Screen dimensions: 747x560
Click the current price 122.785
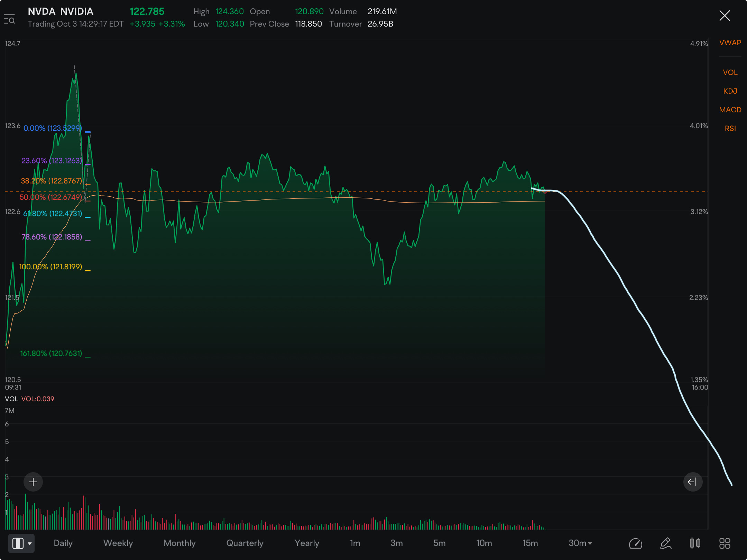coord(147,11)
